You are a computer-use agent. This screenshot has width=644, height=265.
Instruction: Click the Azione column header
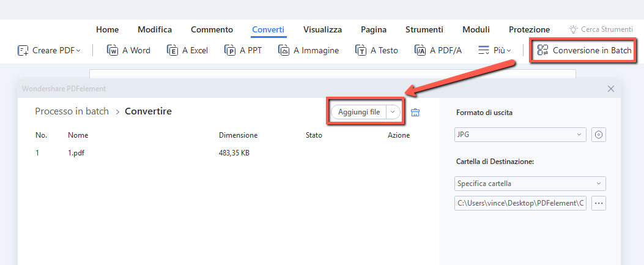click(399, 135)
